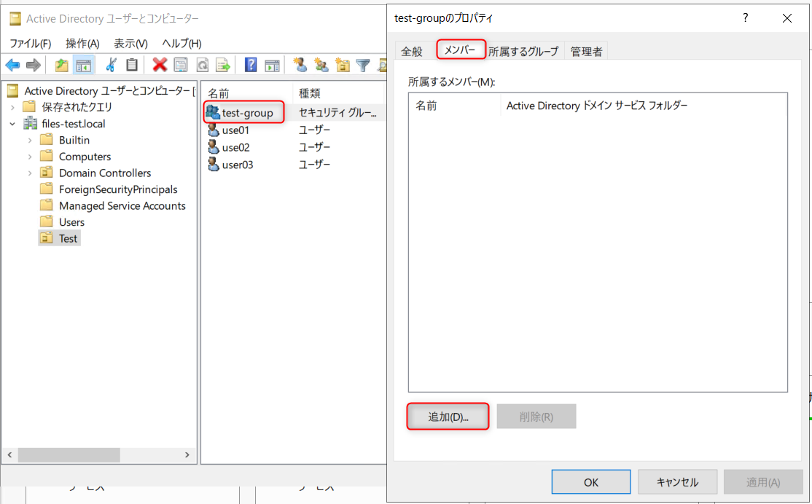Click the tree pane horizontal scrollbar
Viewport: 812px width, 504px height.
pyautogui.click(x=146, y=454)
